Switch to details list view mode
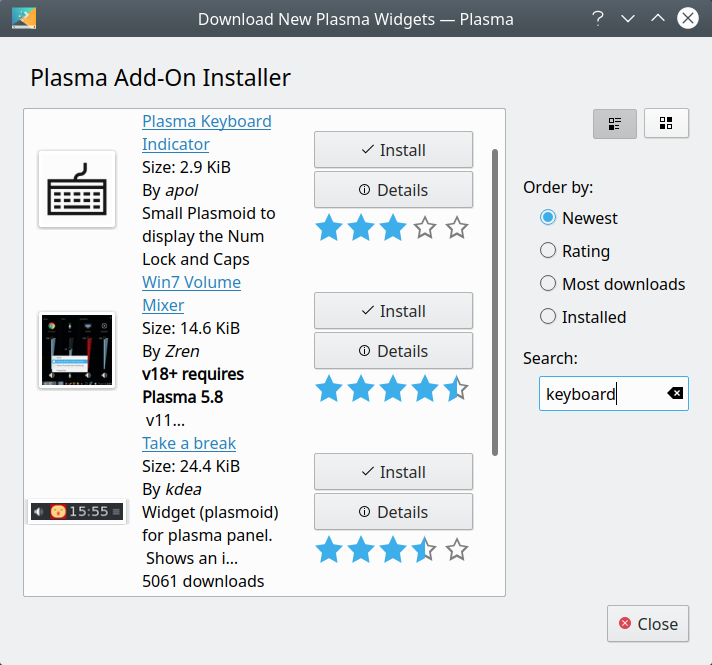 [615, 123]
